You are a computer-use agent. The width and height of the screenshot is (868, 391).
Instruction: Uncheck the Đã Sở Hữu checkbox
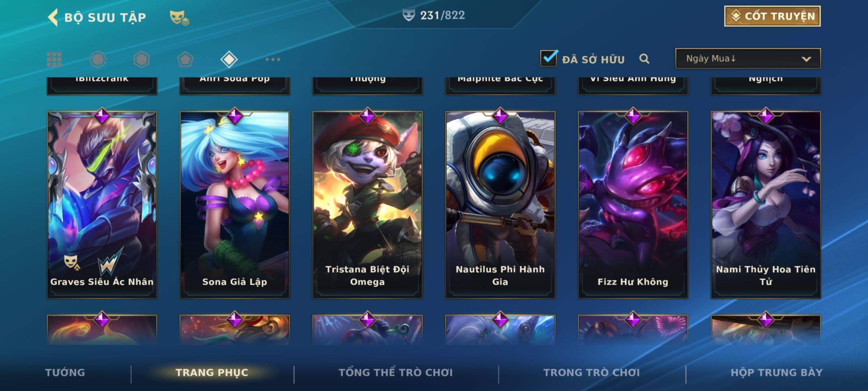point(549,58)
